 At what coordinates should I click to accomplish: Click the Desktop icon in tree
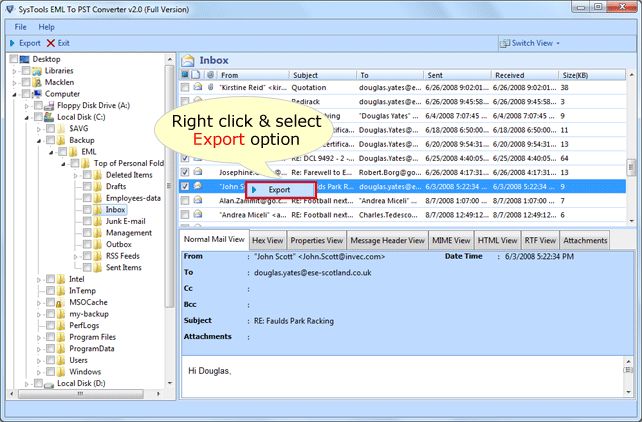pyautogui.click(x=23, y=59)
